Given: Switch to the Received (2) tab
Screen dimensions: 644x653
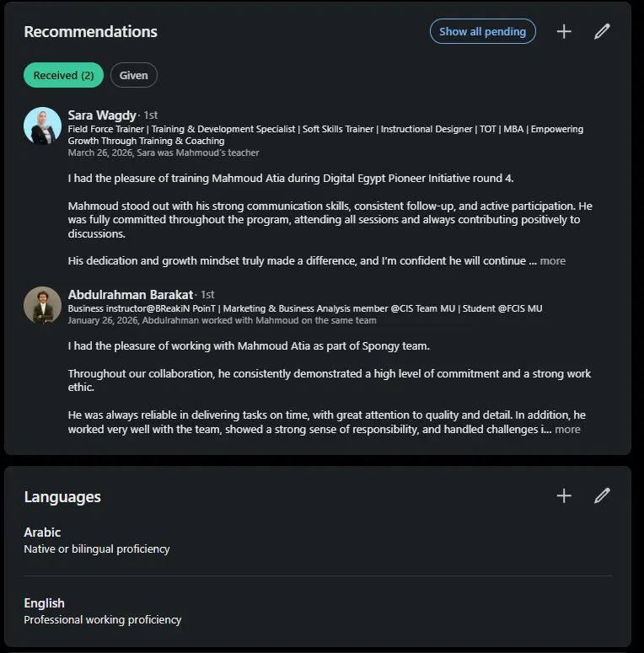Looking at the screenshot, I should (63, 75).
